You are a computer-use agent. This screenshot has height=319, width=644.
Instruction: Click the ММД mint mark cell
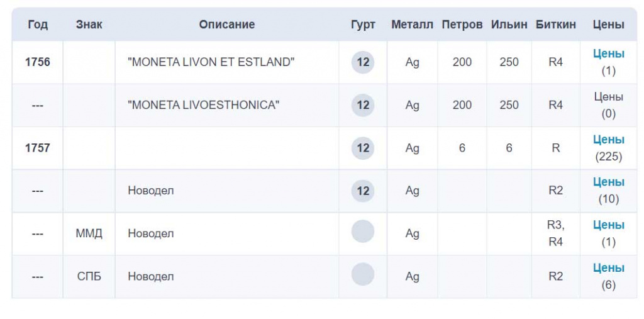click(x=89, y=233)
